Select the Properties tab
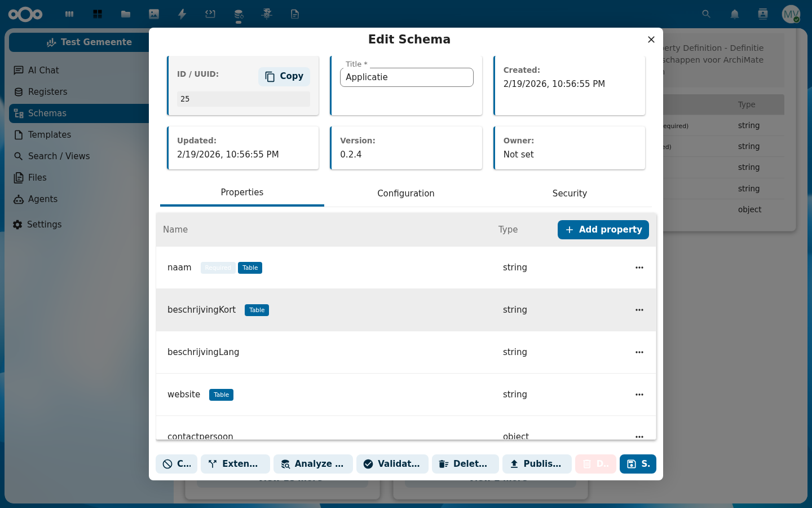This screenshot has width=812, height=508. 242,192
